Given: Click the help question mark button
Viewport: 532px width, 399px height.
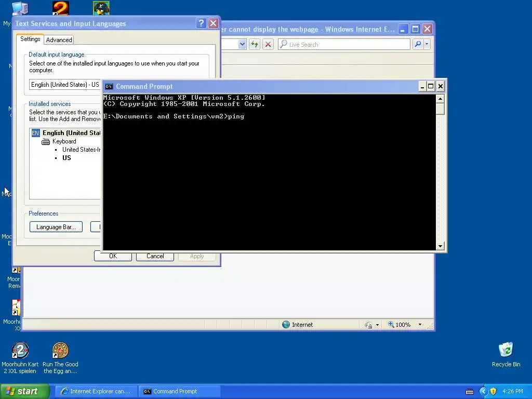Looking at the screenshot, I should (x=201, y=23).
